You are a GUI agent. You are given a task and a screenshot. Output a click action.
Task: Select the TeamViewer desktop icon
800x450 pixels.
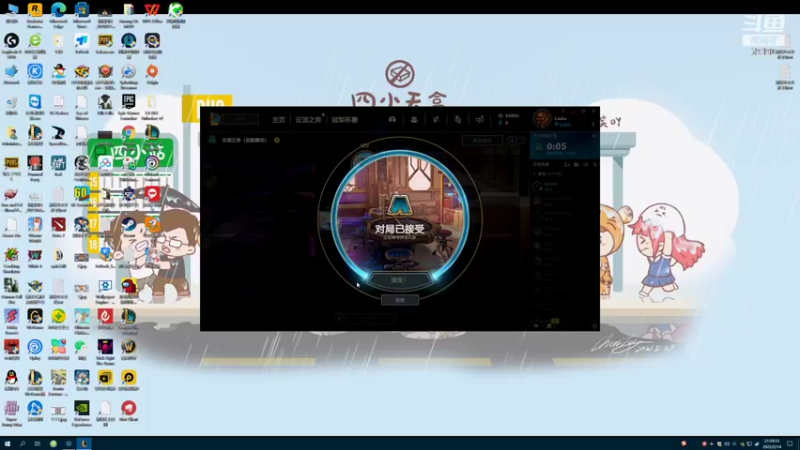tap(35, 105)
